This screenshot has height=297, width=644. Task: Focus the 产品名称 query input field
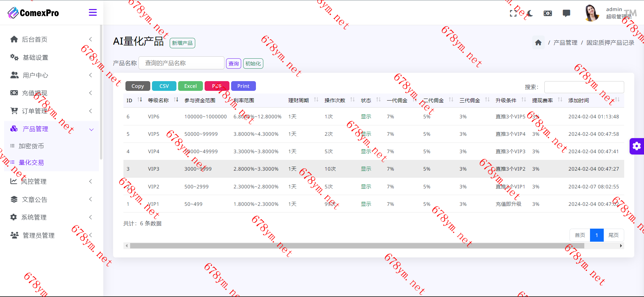(x=181, y=63)
